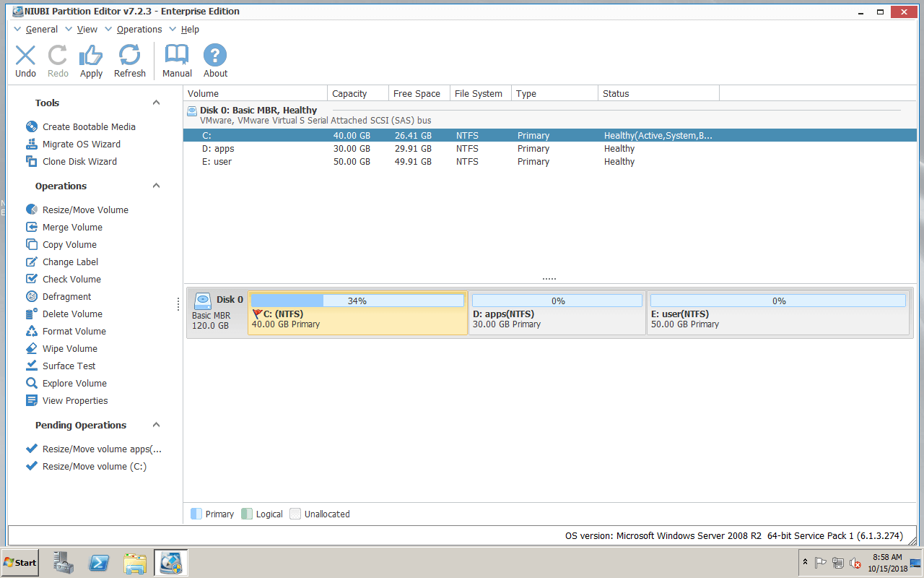The image size is (924, 578).
Task: Click the greyed Redo toolbar icon
Action: pos(58,56)
